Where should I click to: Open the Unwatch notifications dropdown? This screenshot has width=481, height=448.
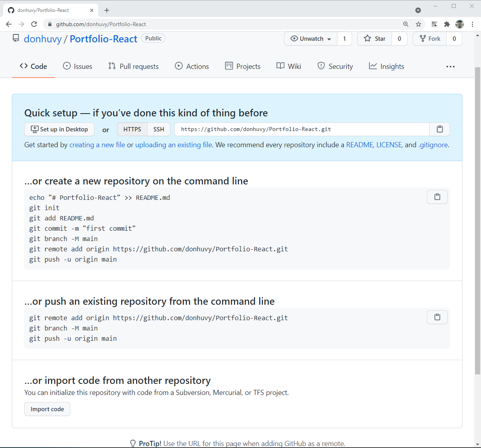click(311, 39)
